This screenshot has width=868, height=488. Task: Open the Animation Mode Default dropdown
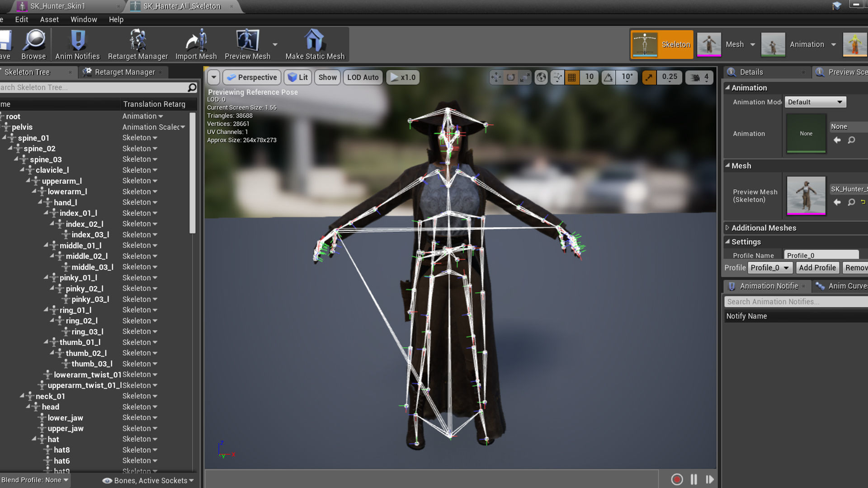coord(815,102)
